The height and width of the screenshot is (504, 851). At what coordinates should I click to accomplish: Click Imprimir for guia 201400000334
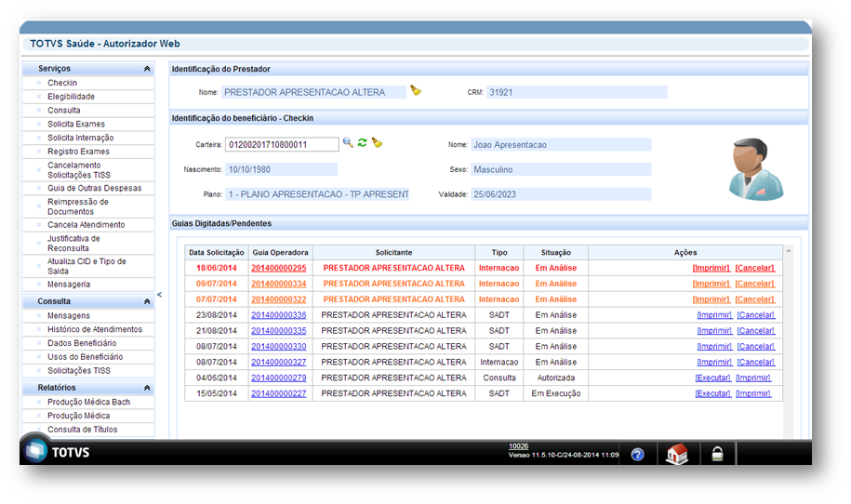pos(711,284)
